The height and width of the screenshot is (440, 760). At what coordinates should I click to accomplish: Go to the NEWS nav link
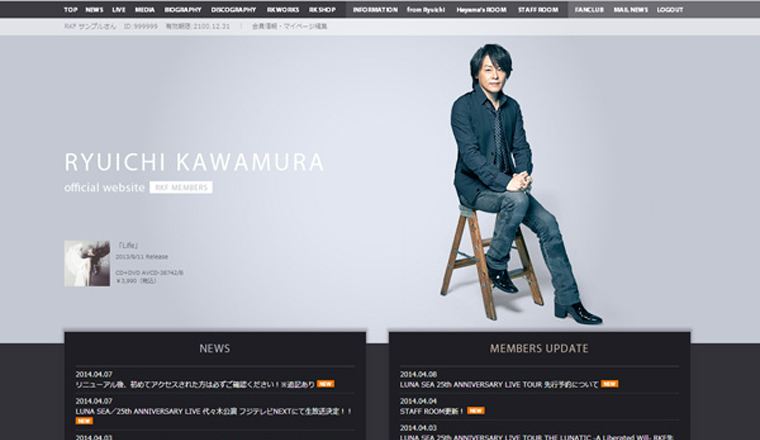[x=95, y=10]
